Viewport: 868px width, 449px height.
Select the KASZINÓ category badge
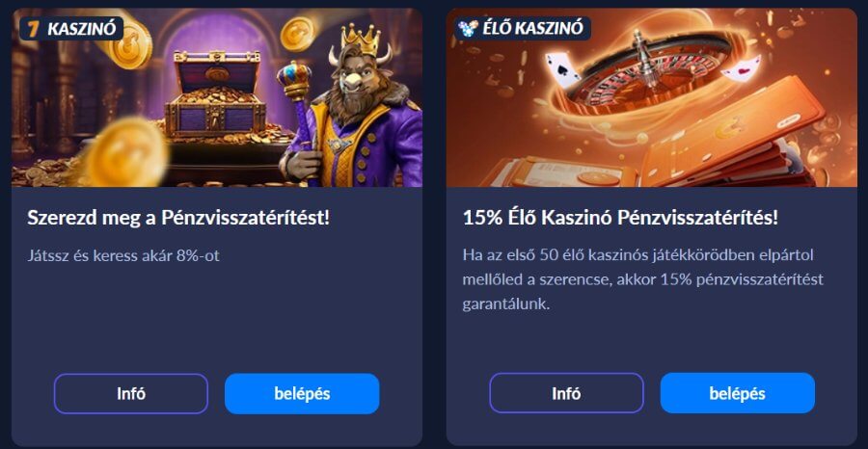pyautogui.click(x=70, y=29)
